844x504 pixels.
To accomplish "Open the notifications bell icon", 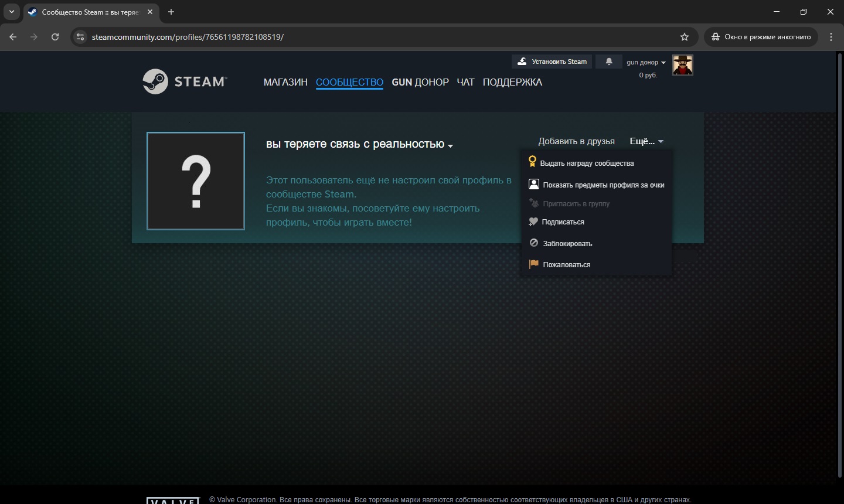I will [609, 62].
